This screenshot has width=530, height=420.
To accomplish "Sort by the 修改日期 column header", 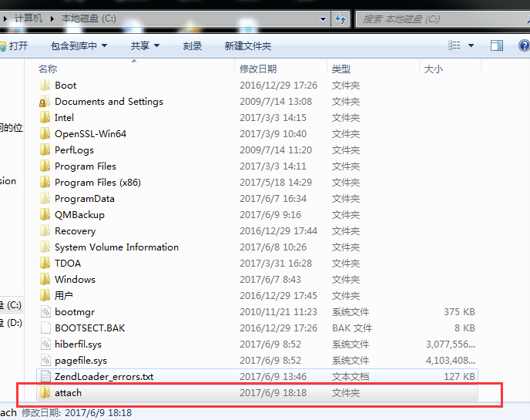I will [258, 69].
